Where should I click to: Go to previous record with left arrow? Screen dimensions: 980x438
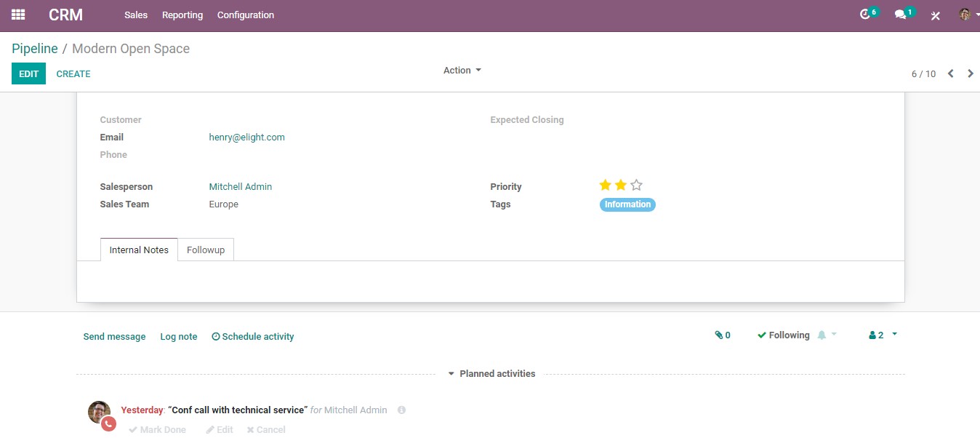(950, 73)
